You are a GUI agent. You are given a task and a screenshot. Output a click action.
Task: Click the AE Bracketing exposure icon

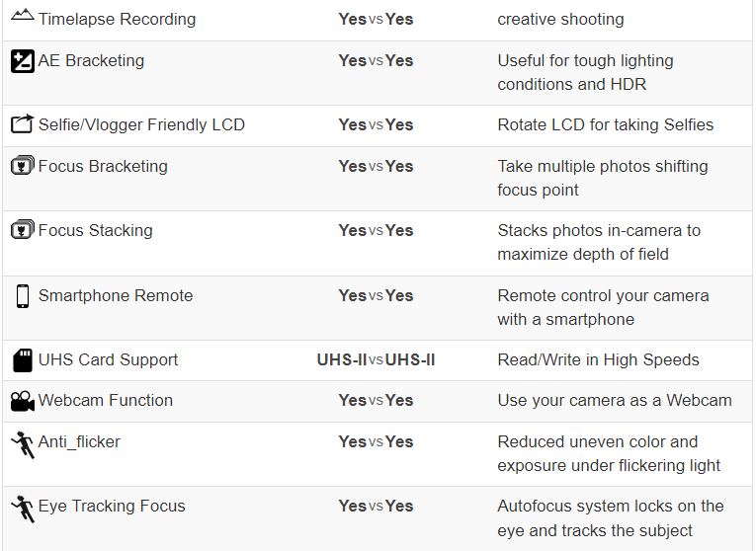22,61
